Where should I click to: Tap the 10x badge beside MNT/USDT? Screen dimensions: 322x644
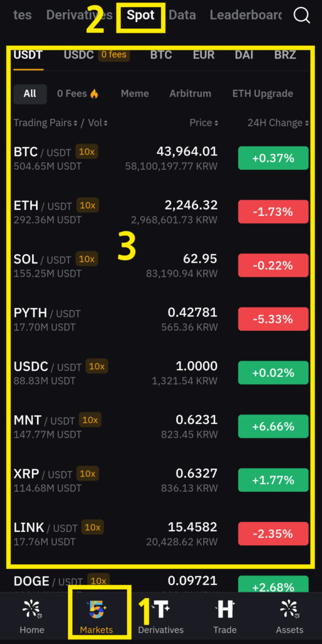[90, 419]
